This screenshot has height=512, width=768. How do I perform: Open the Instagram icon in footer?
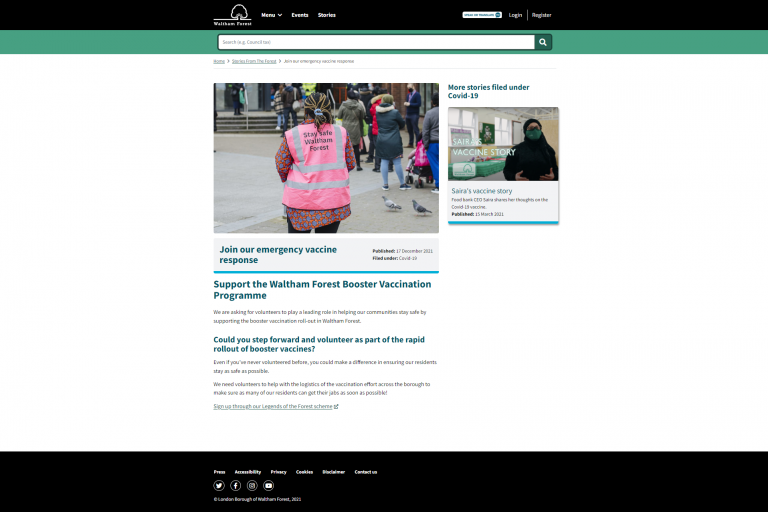(x=252, y=485)
